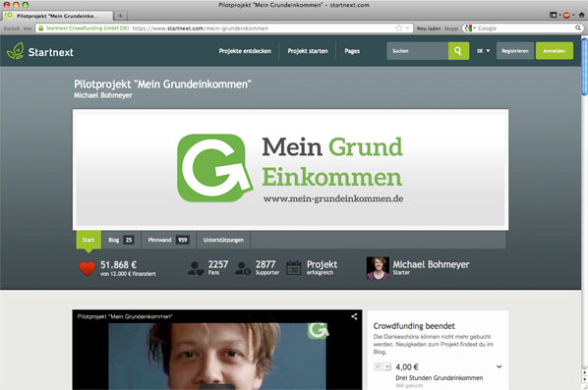
Task: Click the project video player
Action: [217, 350]
